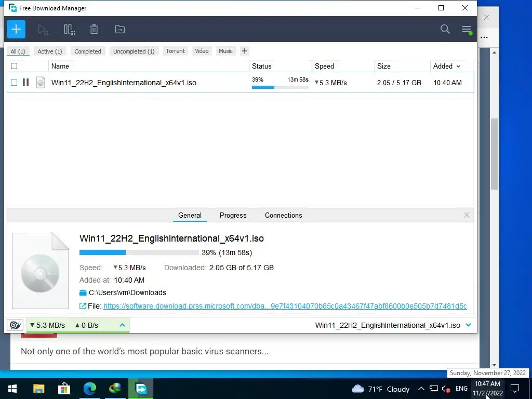Open Microsoft Edge from taskbar

point(89,389)
